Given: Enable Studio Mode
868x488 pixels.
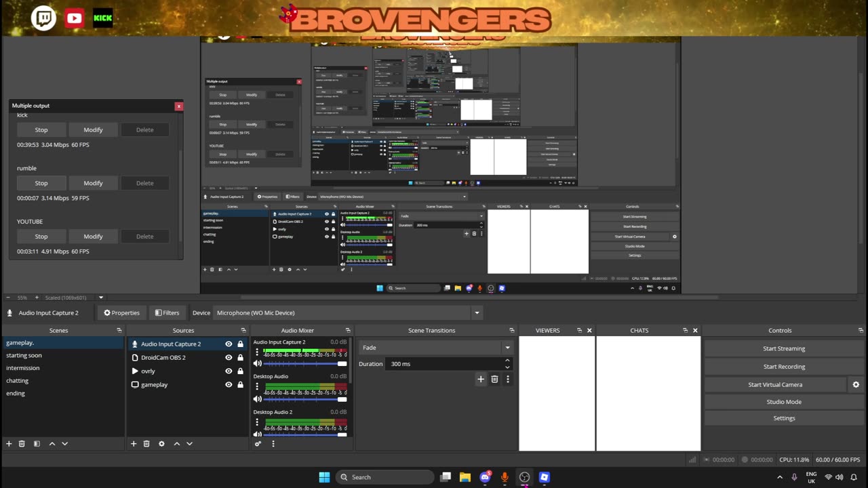Looking at the screenshot, I should coord(784,402).
